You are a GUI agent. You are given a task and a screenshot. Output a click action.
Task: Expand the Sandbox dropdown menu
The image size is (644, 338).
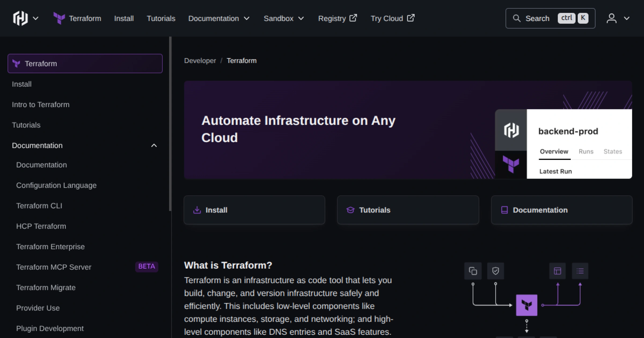click(x=284, y=18)
